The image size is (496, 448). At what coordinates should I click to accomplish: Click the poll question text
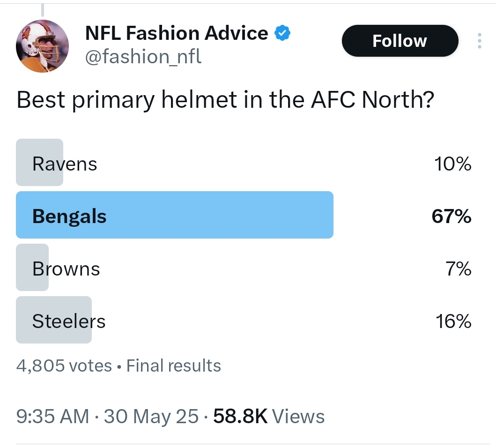coord(225,100)
